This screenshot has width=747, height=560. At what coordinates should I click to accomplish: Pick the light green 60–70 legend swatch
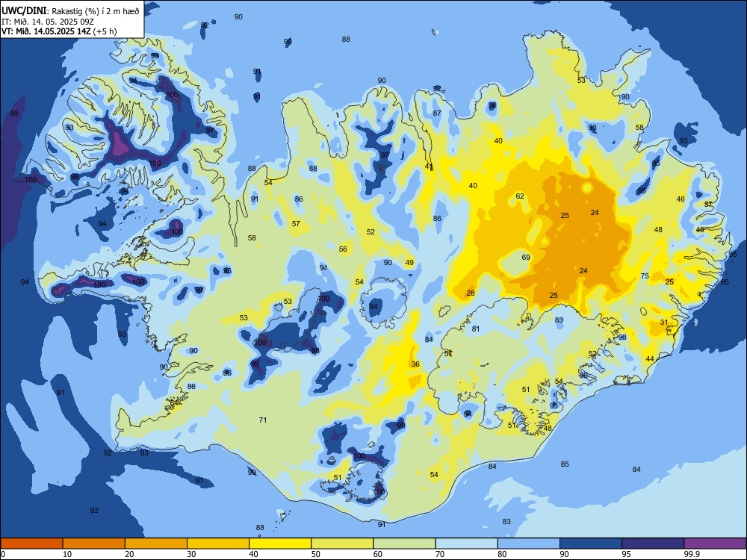pos(404,544)
